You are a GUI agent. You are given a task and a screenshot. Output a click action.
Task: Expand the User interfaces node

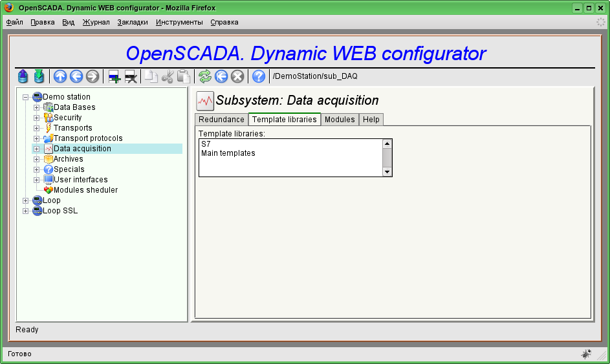point(37,180)
